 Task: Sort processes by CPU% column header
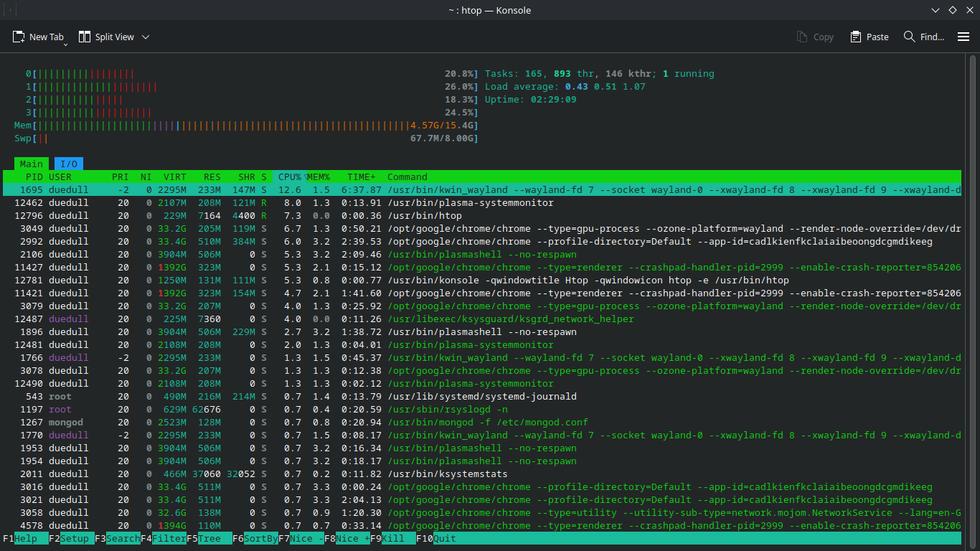pyautogui.click(x=289, y=177)
